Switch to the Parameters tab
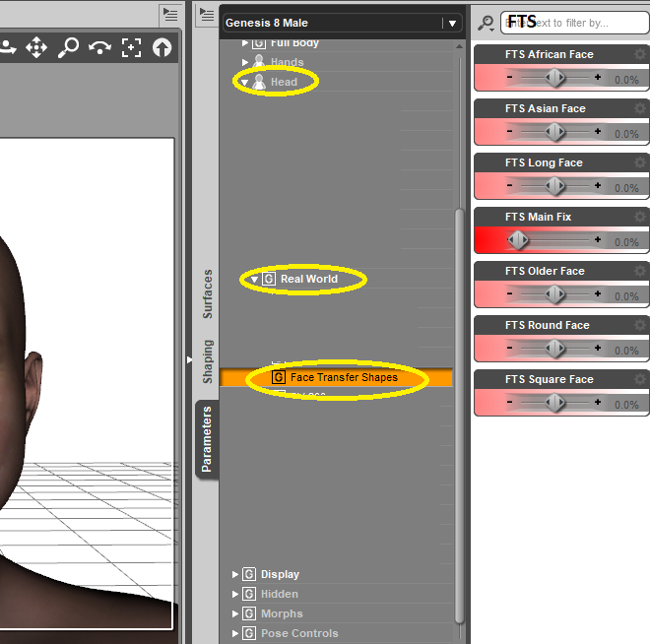The width and height of the screenshot is (650, 644). [x=207, y=439]
